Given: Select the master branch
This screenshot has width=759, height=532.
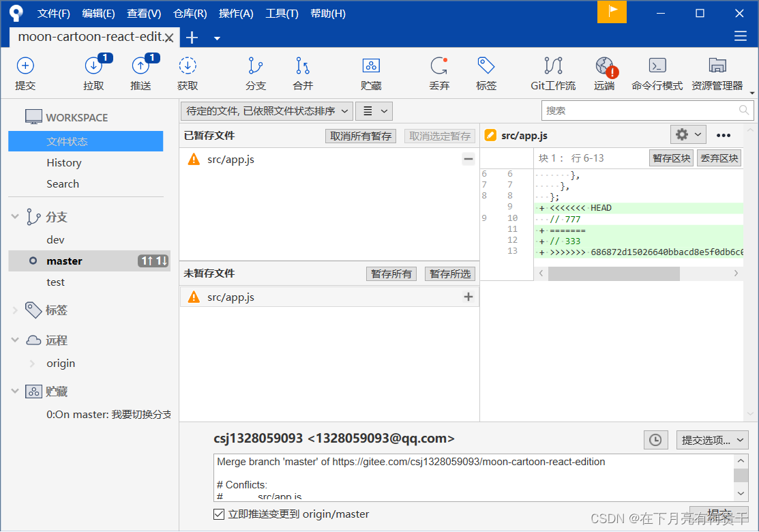Looking at the screenshot, I should pyautogui.click(x=89, y=261).
